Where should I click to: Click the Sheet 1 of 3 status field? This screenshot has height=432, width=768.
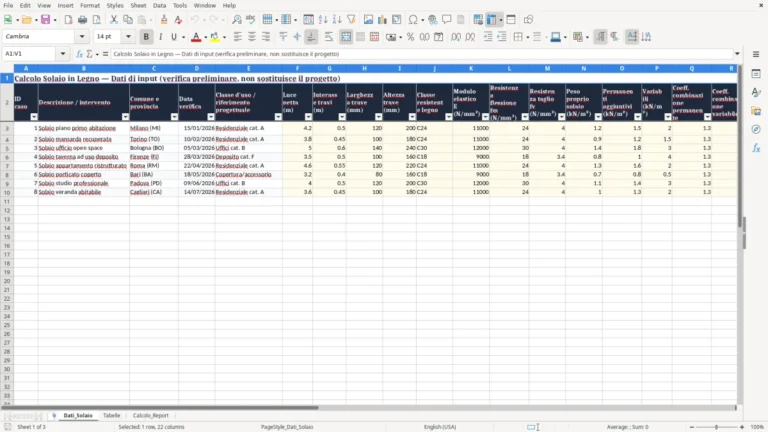[x=31, y=427]
